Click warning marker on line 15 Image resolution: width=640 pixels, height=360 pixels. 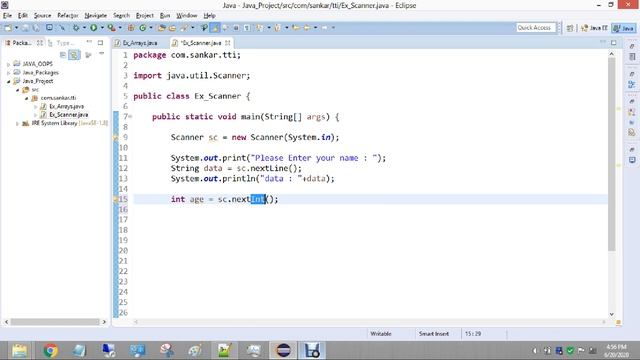(116, 199)
